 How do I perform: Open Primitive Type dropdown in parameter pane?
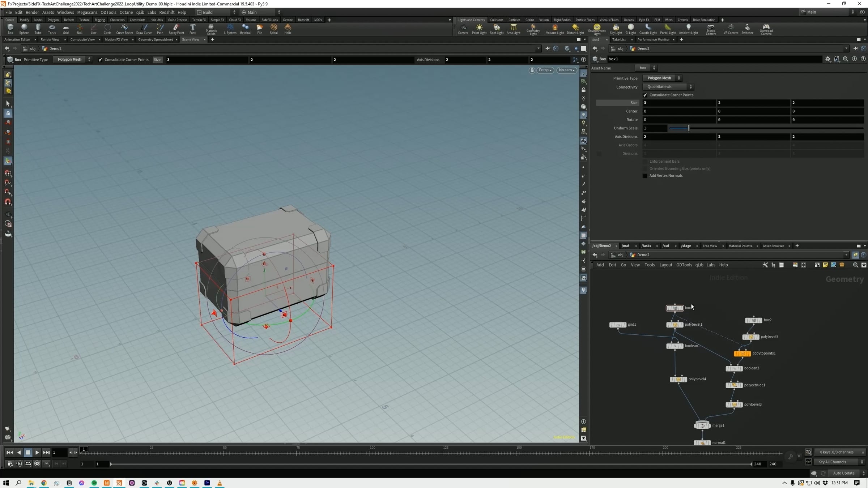pos(662,78)
